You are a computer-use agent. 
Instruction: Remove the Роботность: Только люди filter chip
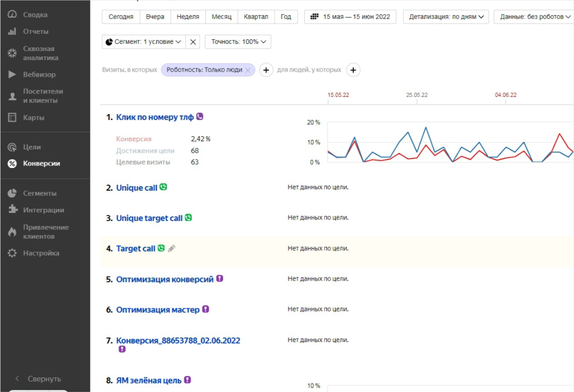pos(248,70)
